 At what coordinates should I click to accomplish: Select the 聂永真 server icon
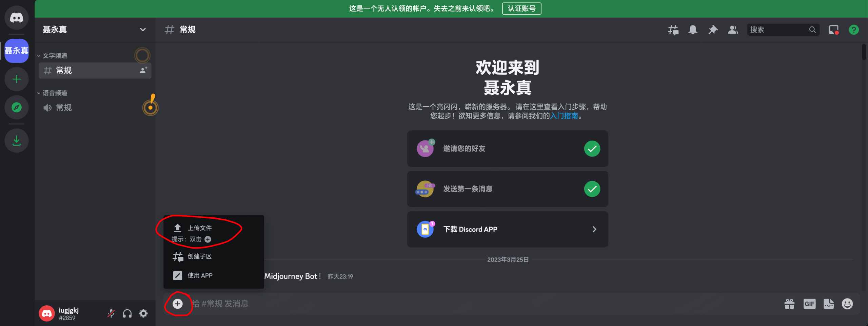[x=16, y=51]
